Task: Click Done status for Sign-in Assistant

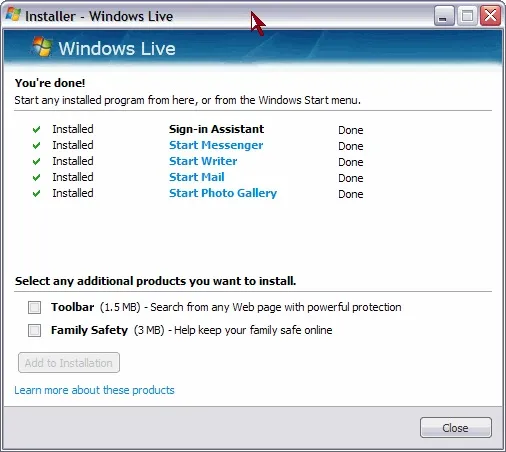Action: click(351, 130)
